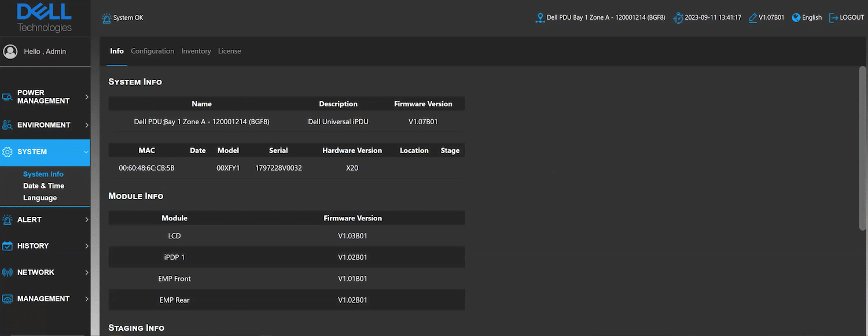Click the iPDP 1 module row name
This screenshot has width=868, height=336.
(174, 257)
